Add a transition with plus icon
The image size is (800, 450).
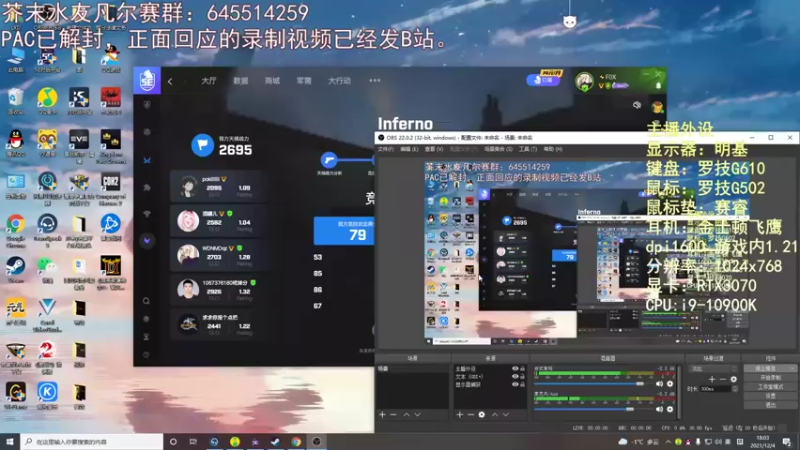[x=712, y=379]
